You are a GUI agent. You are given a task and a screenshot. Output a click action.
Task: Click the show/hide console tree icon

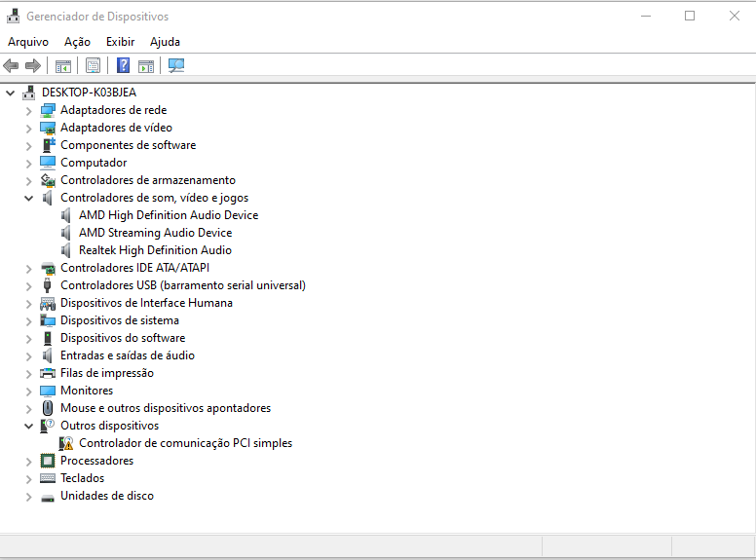coord(63,65)
